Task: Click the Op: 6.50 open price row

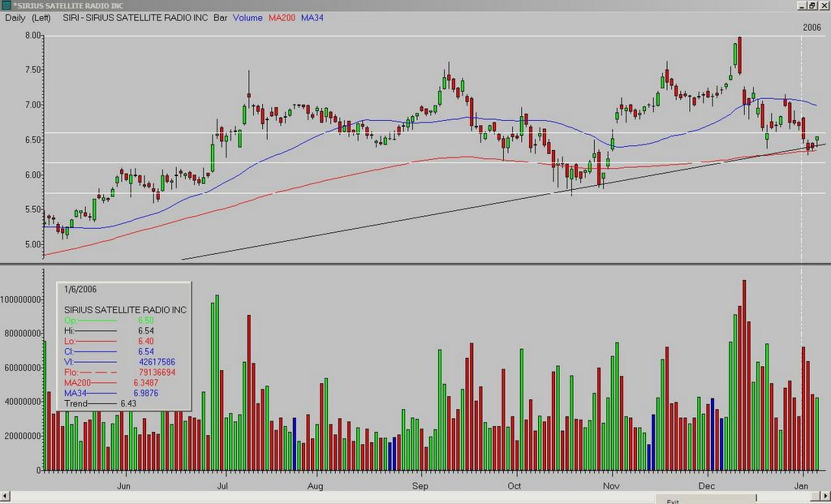Action: point(110,321)
